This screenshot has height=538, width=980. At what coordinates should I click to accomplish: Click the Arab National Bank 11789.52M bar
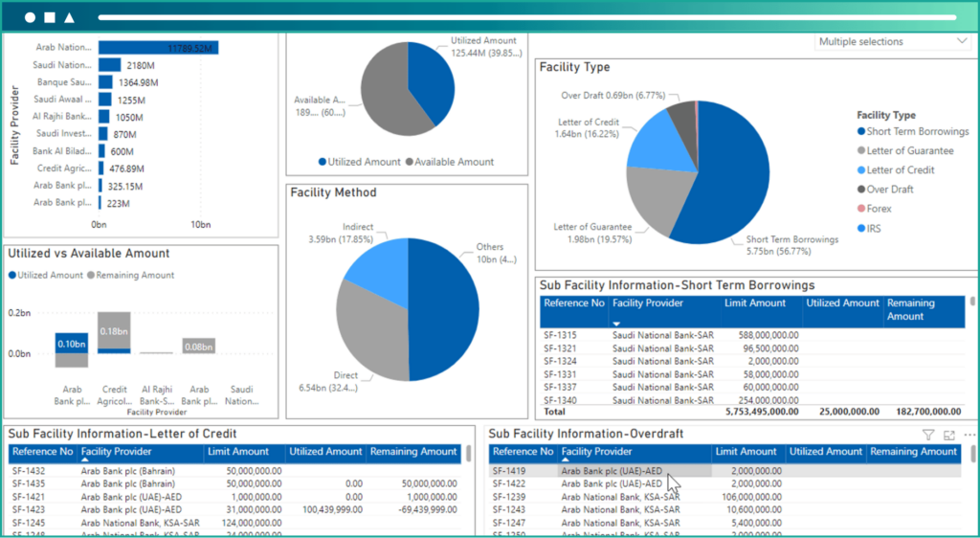(158, 48)
